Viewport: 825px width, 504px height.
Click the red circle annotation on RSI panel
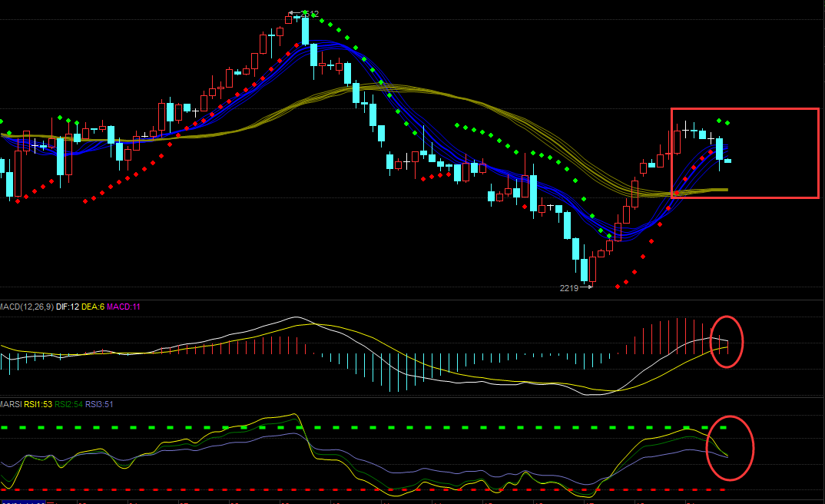coord(730,448)
